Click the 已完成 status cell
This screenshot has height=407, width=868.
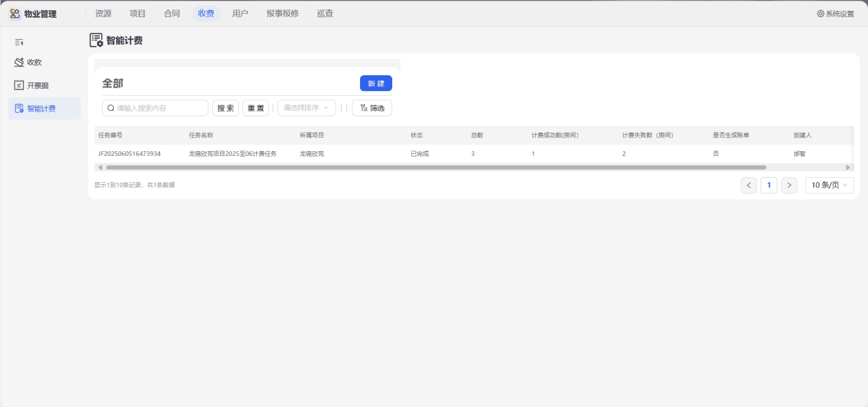tap(420, 154)
